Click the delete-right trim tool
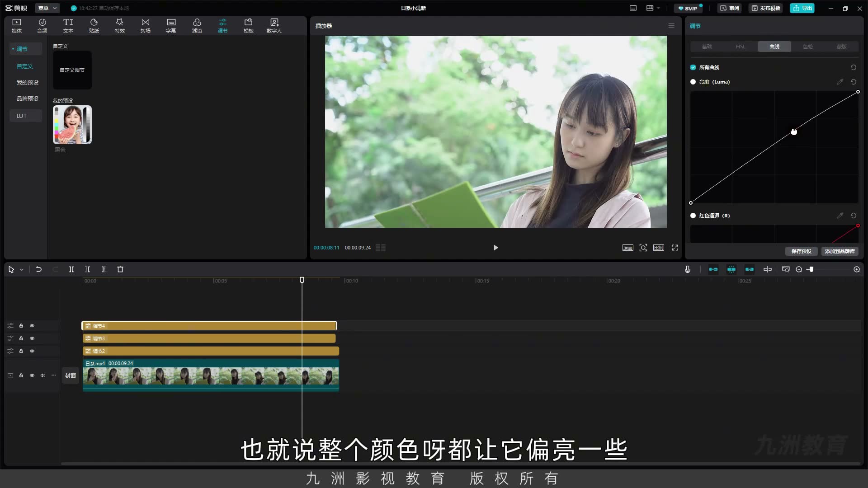Screen dimensions: 868x488 pyautogui.click(x=104, y=269)
